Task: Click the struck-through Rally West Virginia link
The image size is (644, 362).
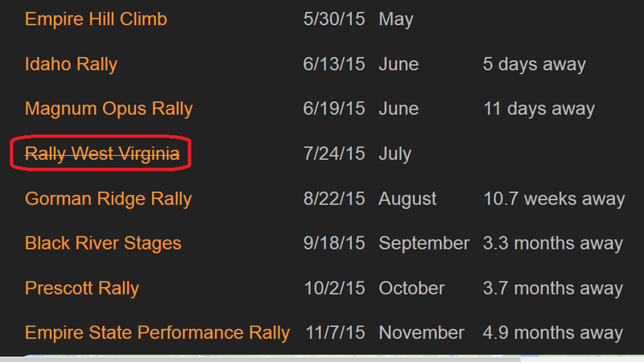Action: click(102, 154)
